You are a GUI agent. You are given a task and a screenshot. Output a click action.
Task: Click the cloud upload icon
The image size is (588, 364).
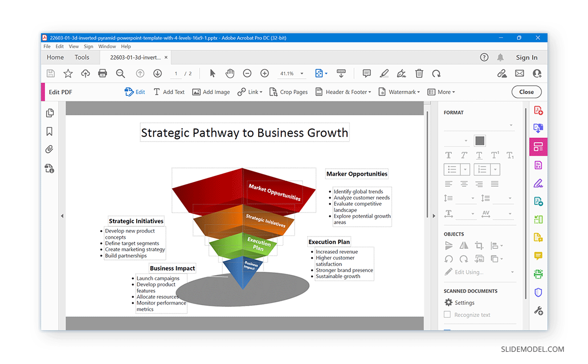(x=85, y=73)
